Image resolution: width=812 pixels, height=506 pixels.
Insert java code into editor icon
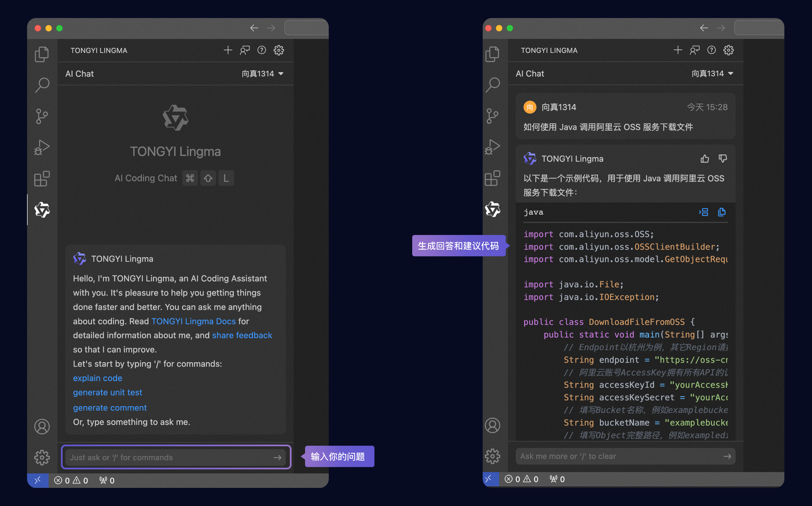[x=703, y=212]
